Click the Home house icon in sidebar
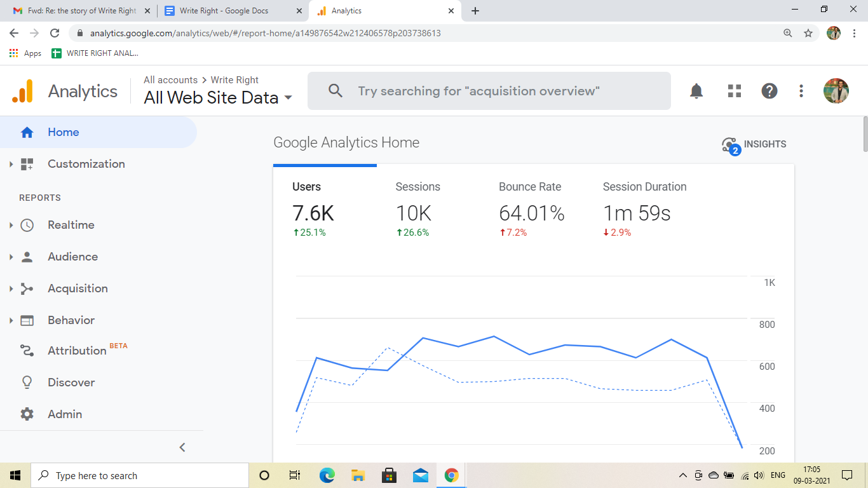868x488 pixels. pos(27,132)
